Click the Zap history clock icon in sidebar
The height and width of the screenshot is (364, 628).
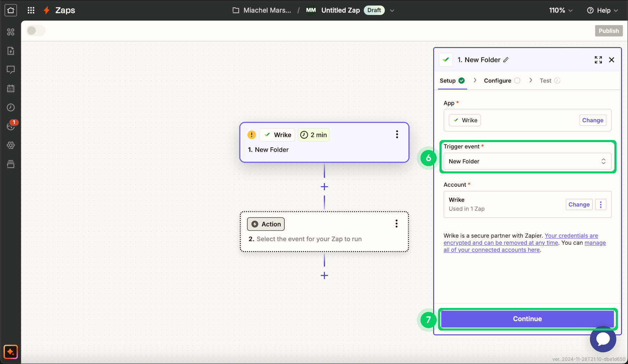11,107
